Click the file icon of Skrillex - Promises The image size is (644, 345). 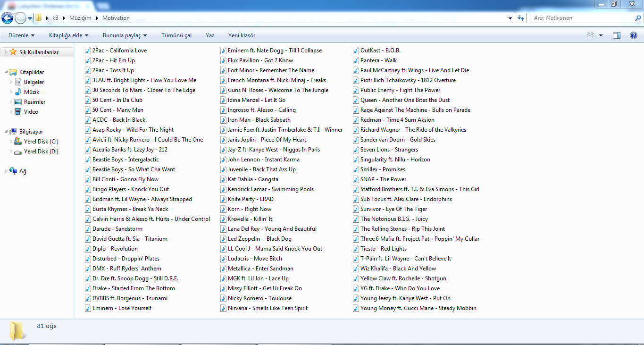(x=356, y=169)
